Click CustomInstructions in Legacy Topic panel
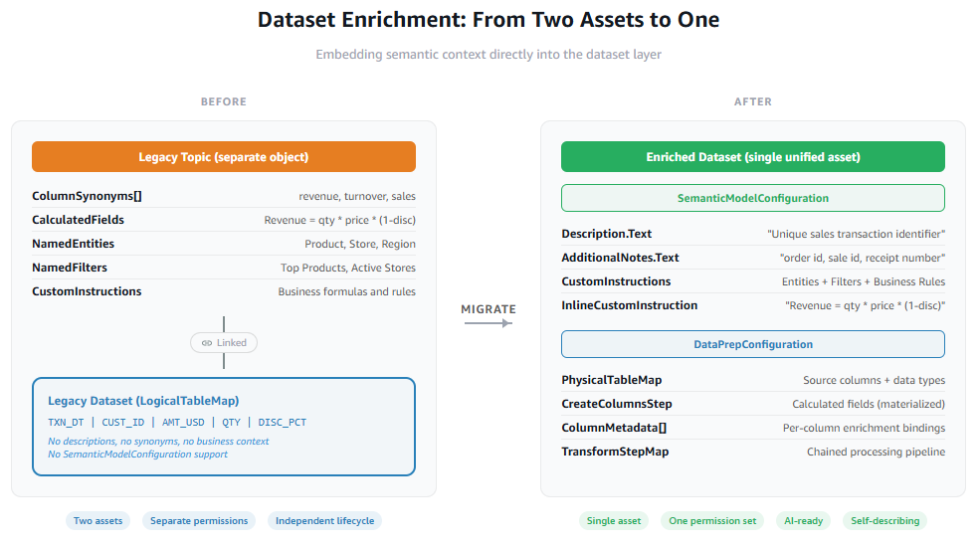This screenshot has width=980, height=548. (x=87, y=291)
